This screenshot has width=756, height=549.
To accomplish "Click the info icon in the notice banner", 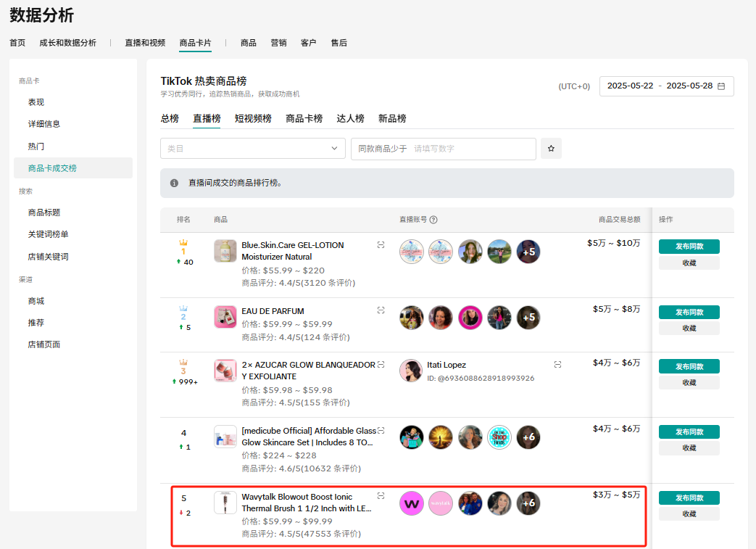I will tap(174, 183).
